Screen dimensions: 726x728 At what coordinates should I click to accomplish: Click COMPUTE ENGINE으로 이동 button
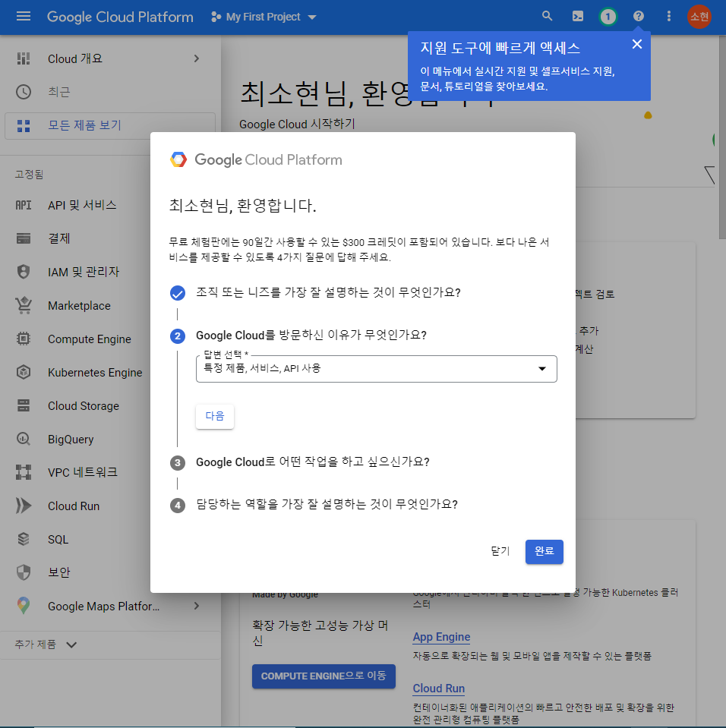[x=324, y=676]
